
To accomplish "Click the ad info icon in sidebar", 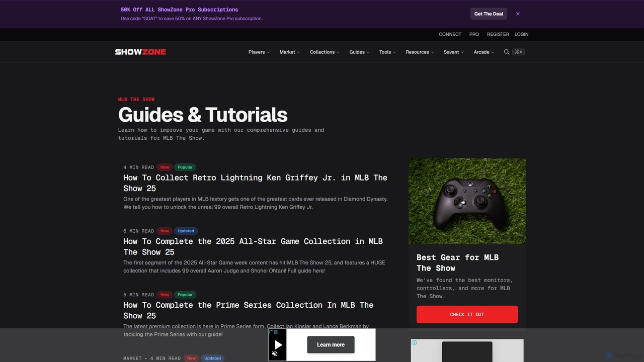I will pos(414,342).
